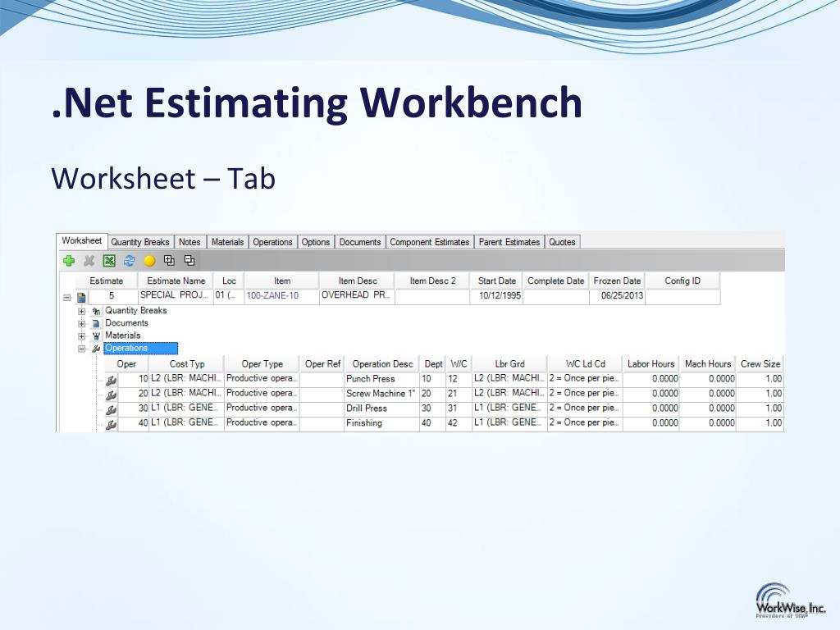Select the Materials tree item label
The height and width of the screenshot is (630, 840).
coord(123,336)
